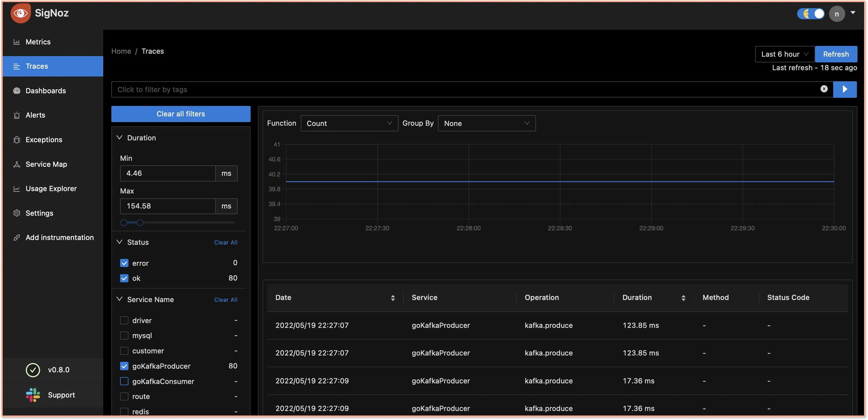Click the Add instrumentation rocket icon
Screen dimensions: 868x420
17,238
